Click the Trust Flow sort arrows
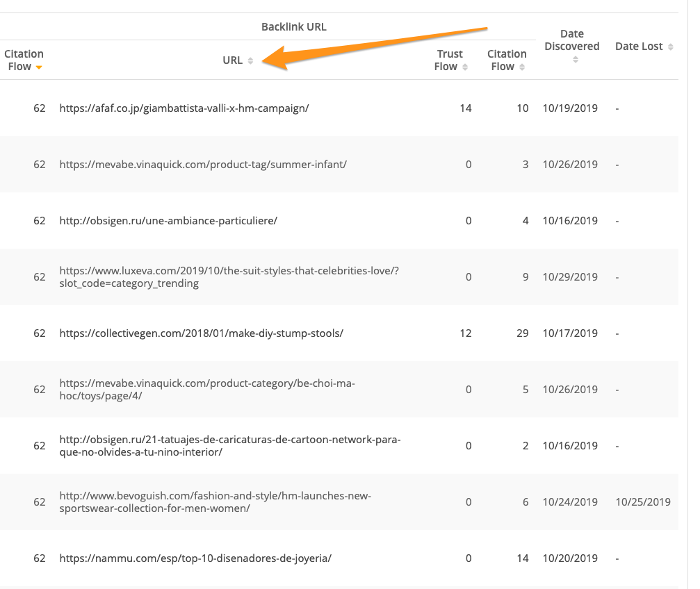 (x=464, y=67)
